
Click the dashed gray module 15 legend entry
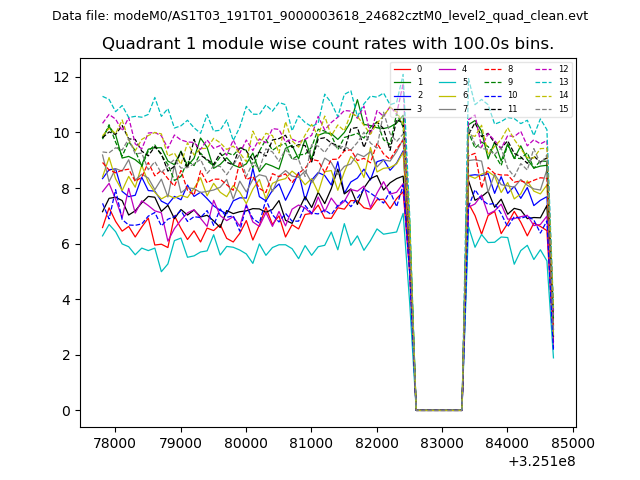(x=554, y=108)
